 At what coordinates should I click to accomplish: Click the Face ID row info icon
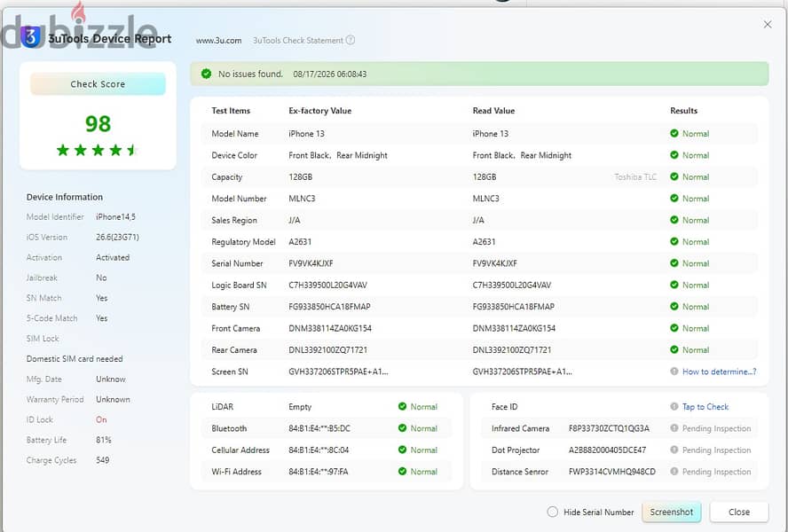(x=674, y=406)
